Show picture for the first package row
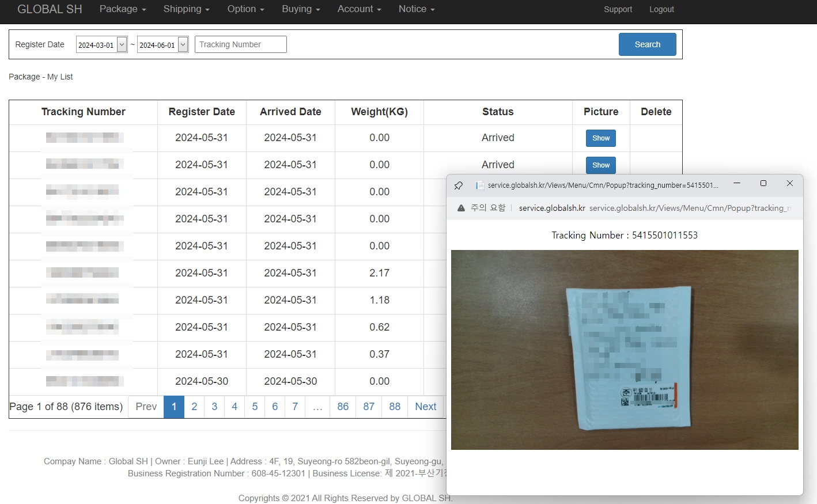The image size is (817, 504). coord(600,138)
